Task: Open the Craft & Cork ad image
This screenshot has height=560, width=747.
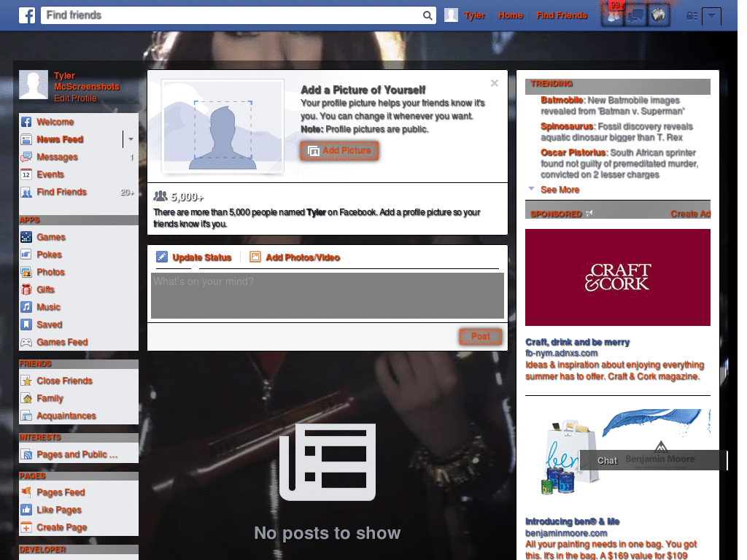Action: 617,278
